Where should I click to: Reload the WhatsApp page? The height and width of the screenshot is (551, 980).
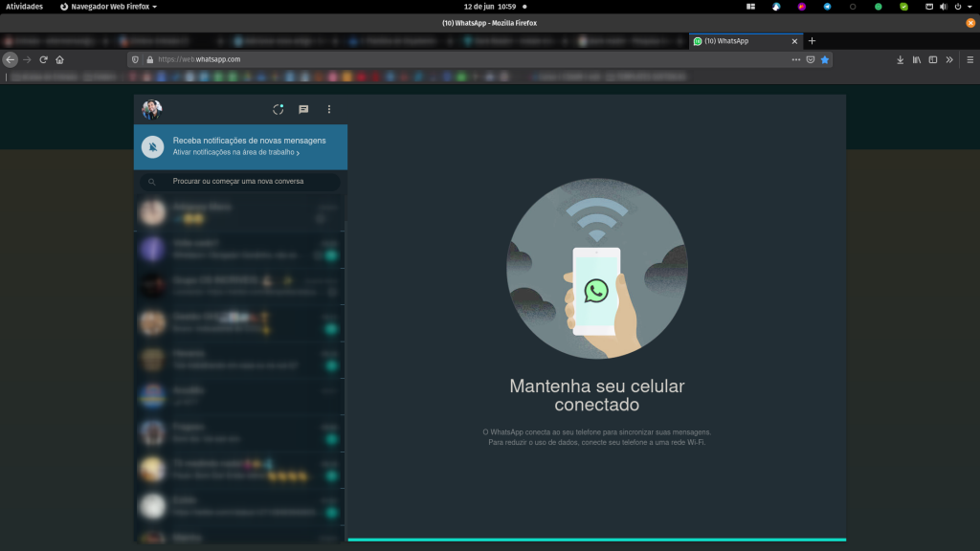click(x=44, y=59)
